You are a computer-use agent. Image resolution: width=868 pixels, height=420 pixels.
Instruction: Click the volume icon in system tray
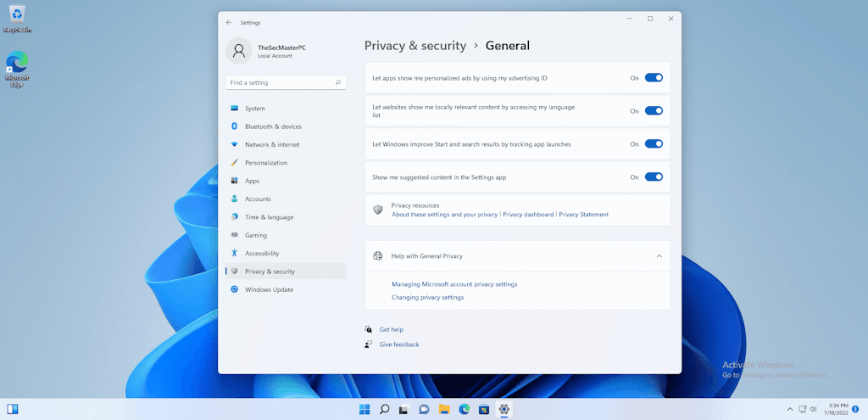click(x=813, y=410)
